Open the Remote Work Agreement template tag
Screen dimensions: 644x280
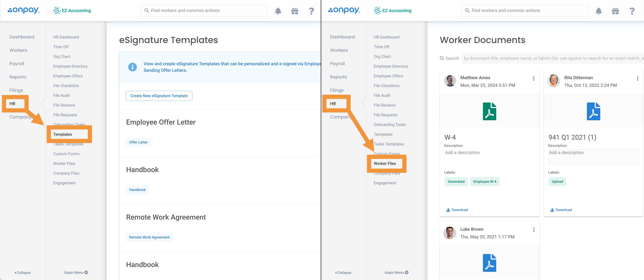click(x=149, y=237)
